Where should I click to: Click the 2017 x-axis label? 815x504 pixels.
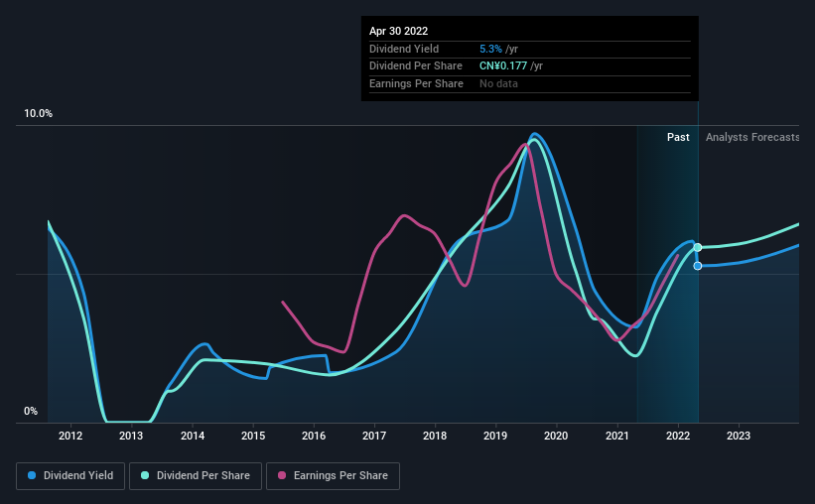click(374, 436)
